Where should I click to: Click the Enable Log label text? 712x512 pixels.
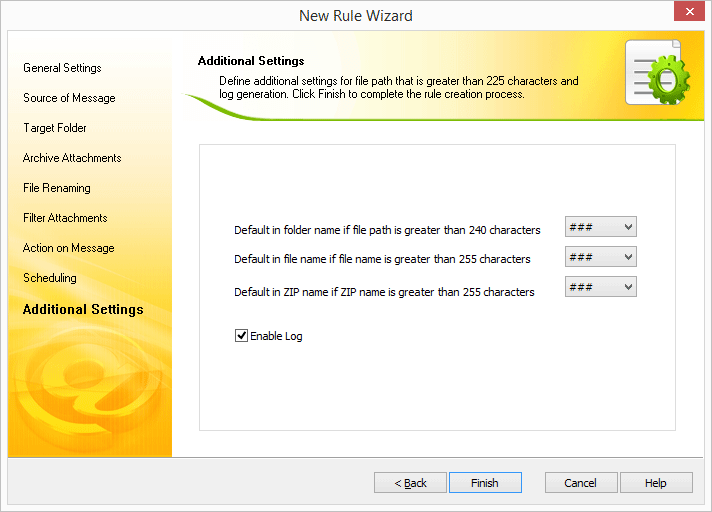276,336
